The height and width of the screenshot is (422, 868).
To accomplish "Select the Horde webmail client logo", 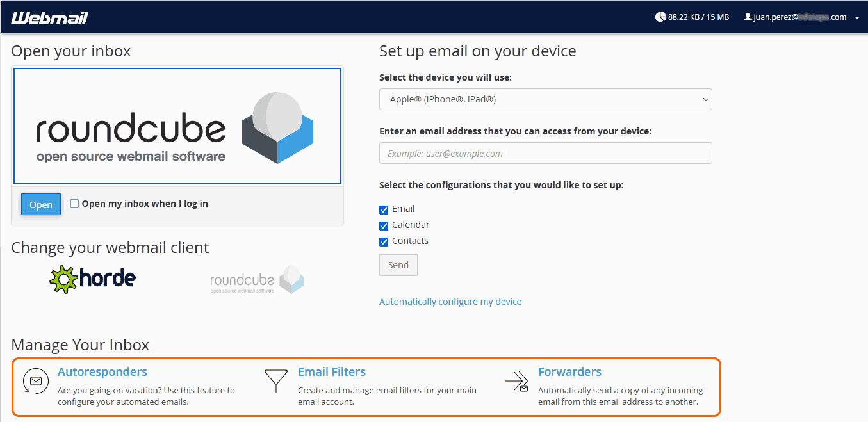I will tap(93, 279).
